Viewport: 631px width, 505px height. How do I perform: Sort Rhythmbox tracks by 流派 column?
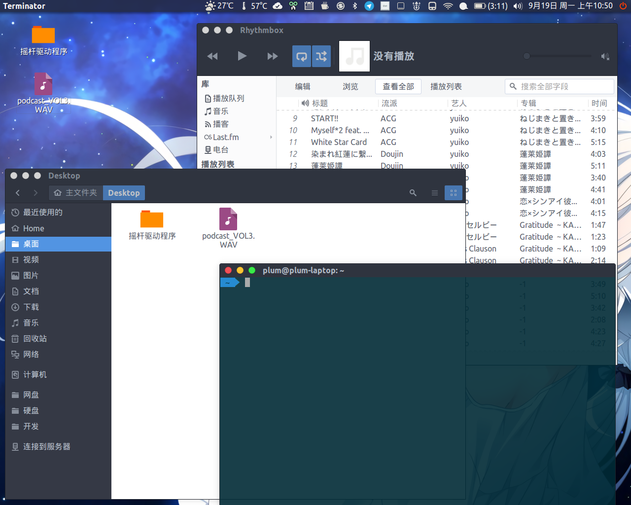(390, 103)
